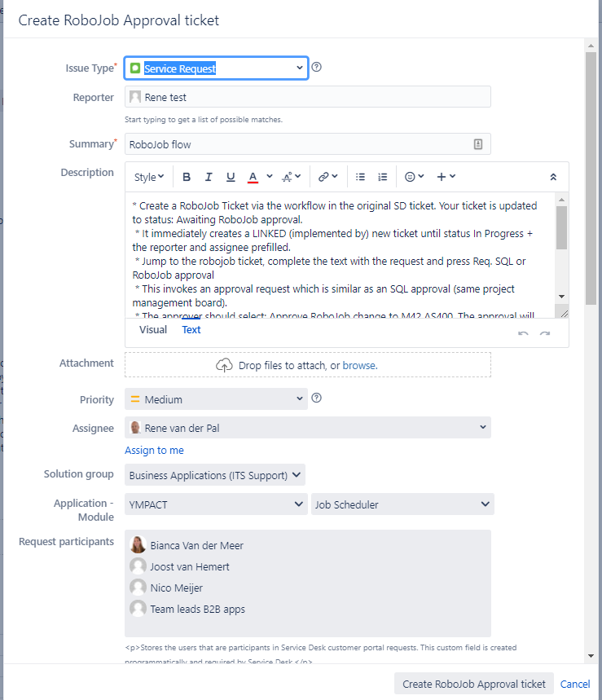Viewport: 602px width, 700px height.
Task: Open the Issue Type dropdown
Action: tap(217, 68)
